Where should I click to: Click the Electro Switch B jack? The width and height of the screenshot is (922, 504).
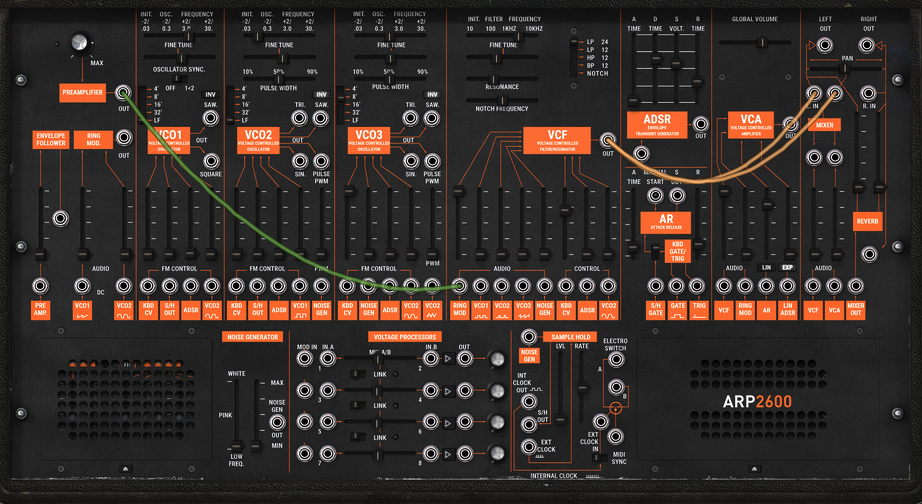point(616,387)
